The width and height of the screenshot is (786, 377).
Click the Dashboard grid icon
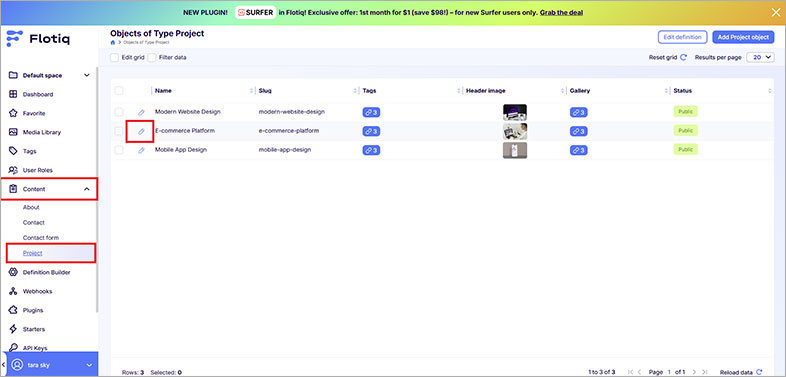(x=14, y=94)
